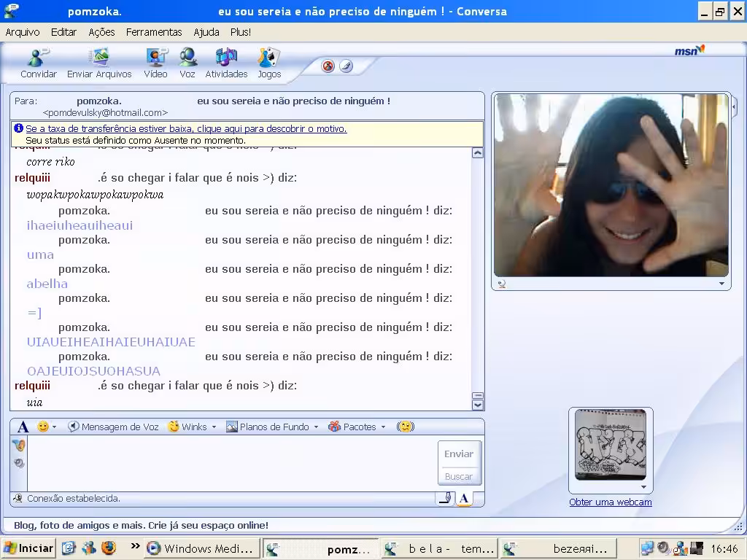Viewport: 747px width, 560px height.
Task: Open the font color and style button
Action: 23,427
